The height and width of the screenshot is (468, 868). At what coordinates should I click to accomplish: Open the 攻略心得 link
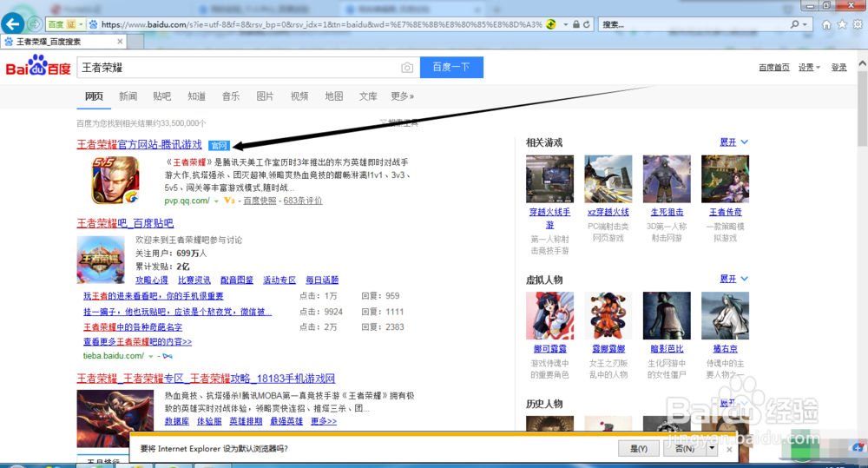[152, 280]
